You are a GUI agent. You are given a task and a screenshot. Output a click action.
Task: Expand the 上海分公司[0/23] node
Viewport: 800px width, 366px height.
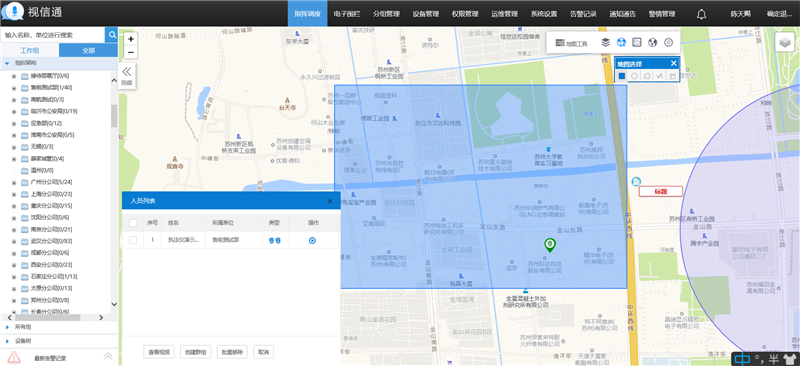14,194
